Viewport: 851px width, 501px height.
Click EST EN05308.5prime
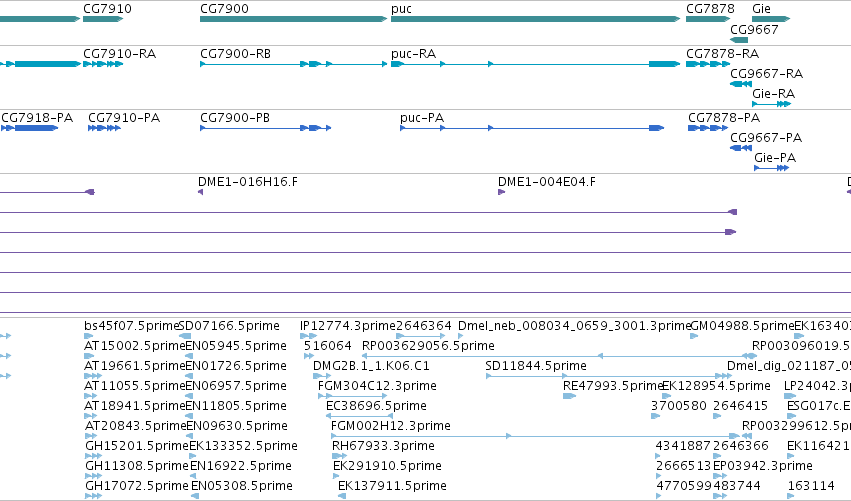242,486
